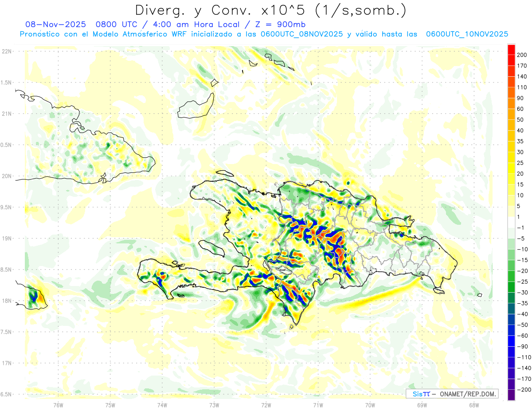The image size is (532, 411).
Task: Click the colorbar value 200
Action: click(522, 55)
